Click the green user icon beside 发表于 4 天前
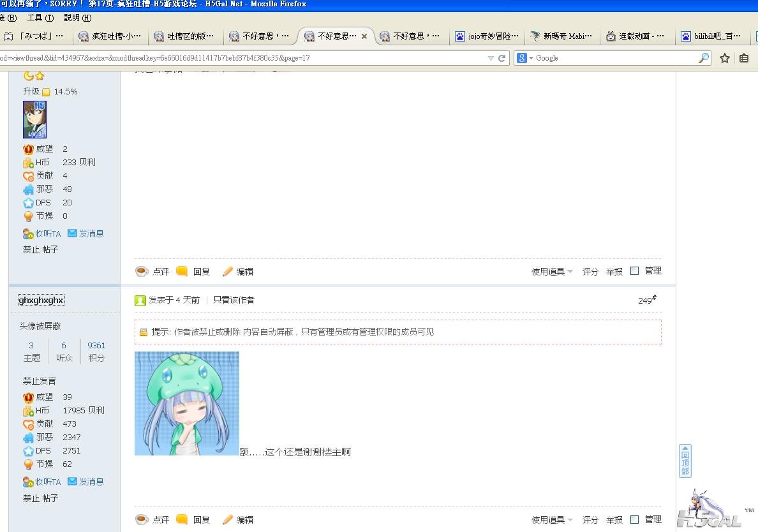 [140, 300]
